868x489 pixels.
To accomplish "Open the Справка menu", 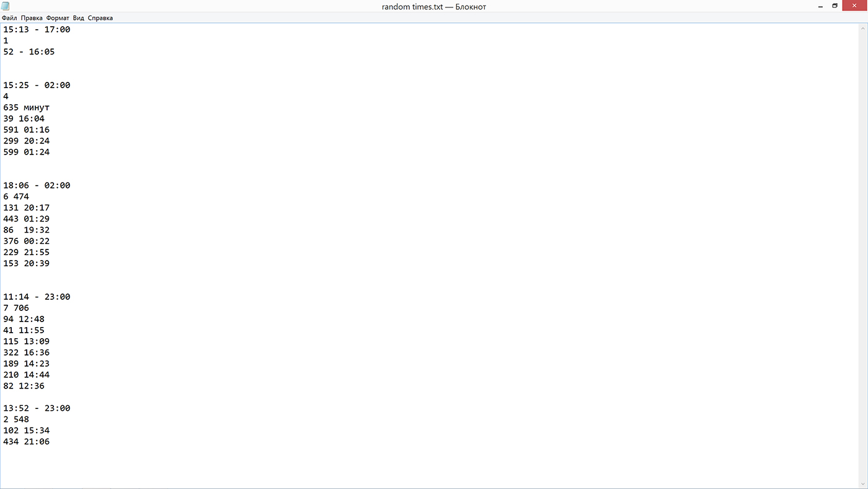I will [100, 18].
